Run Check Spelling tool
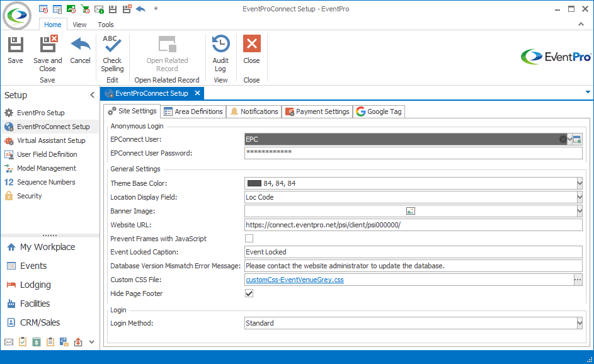The height and width of the screenshot is (364, 594). click(112, 54)
